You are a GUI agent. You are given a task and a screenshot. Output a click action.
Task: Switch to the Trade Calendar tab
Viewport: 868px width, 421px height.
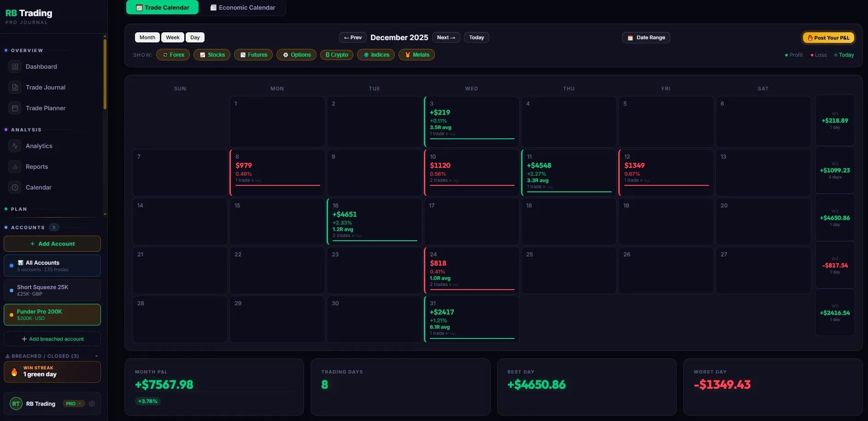pyautogui.click(x=162, y=7)
